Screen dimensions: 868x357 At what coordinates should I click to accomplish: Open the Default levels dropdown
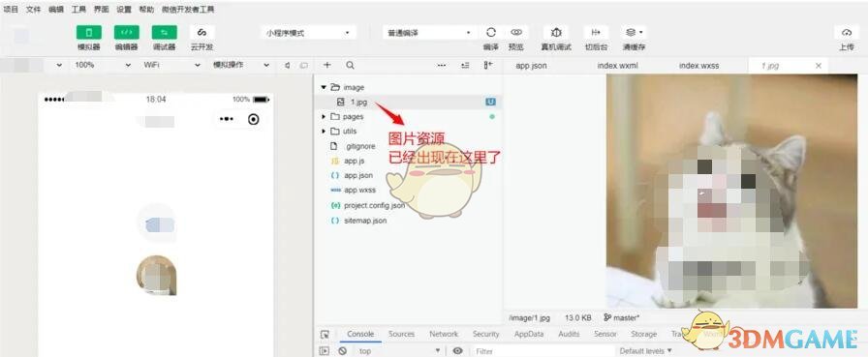(x=645, y=351)
